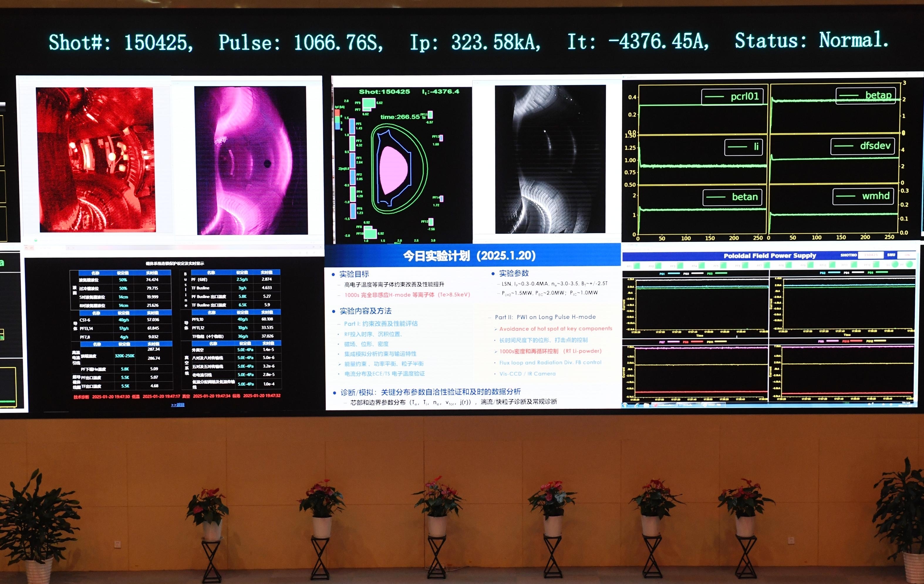Click the pink plasma cross-section shape

click(x=394, y=171)
